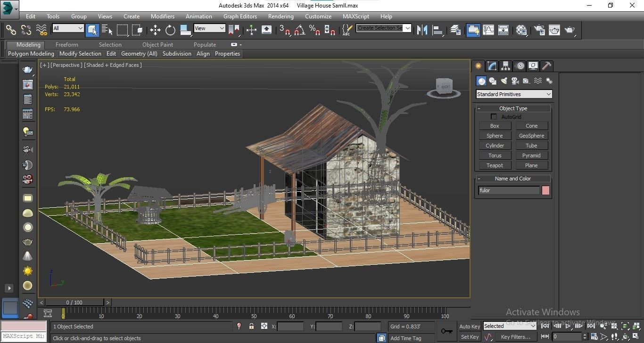Select the Select and Uniform Scale tool
Viewport: 644px width, 343px height.
click(x=185, y=30)
